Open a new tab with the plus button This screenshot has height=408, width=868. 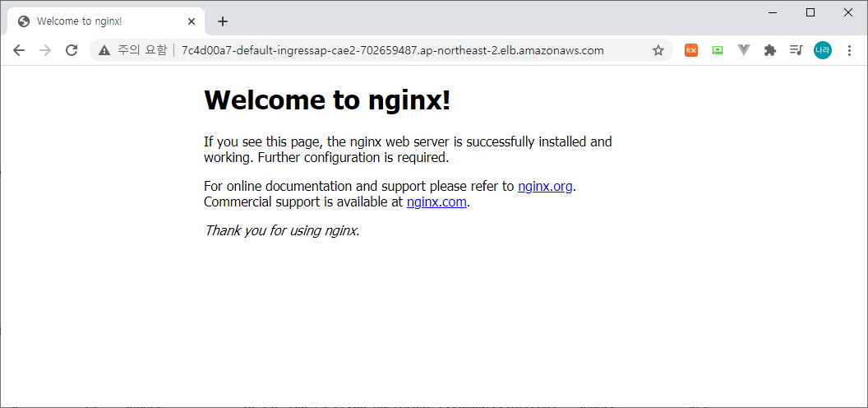223,21
